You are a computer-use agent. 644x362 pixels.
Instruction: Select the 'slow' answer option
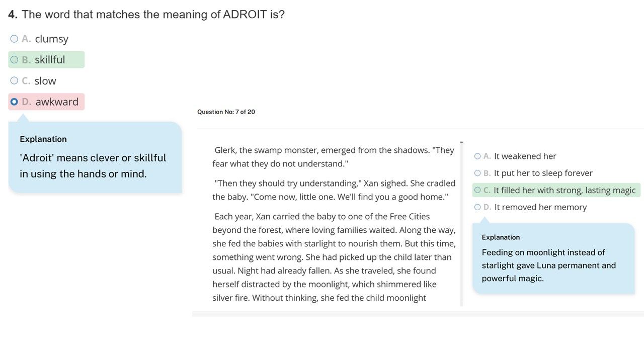tap(14, 81)
